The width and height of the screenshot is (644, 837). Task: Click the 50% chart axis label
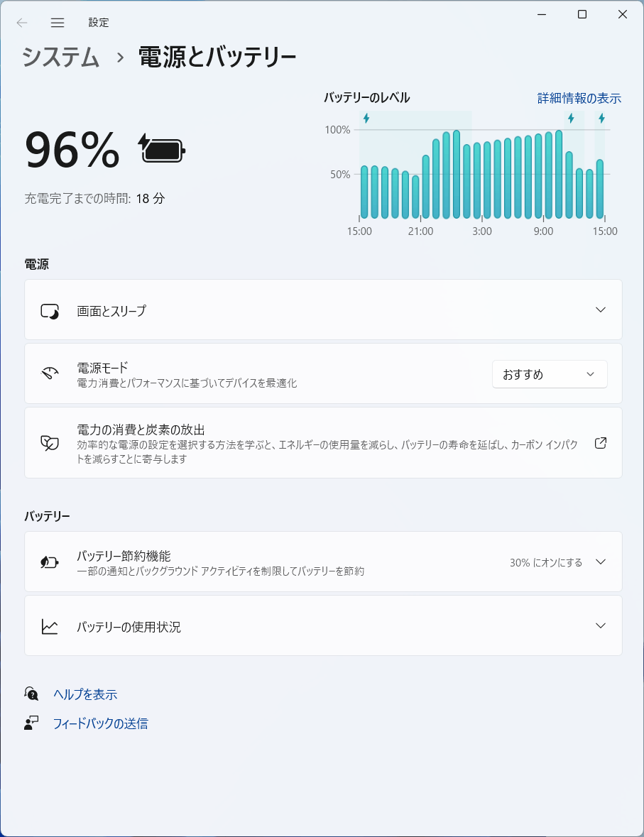coord(340,174)
